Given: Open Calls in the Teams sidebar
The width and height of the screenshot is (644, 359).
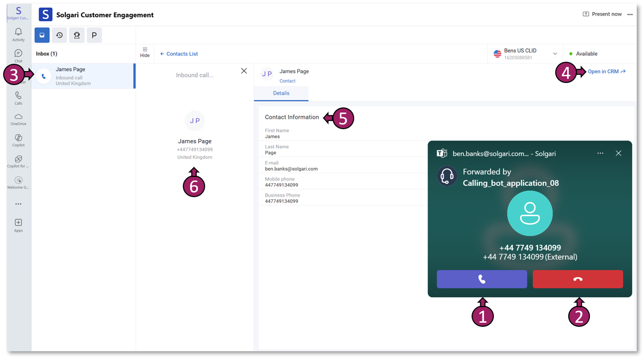Looking at the screenshot, I should [18, 98].
